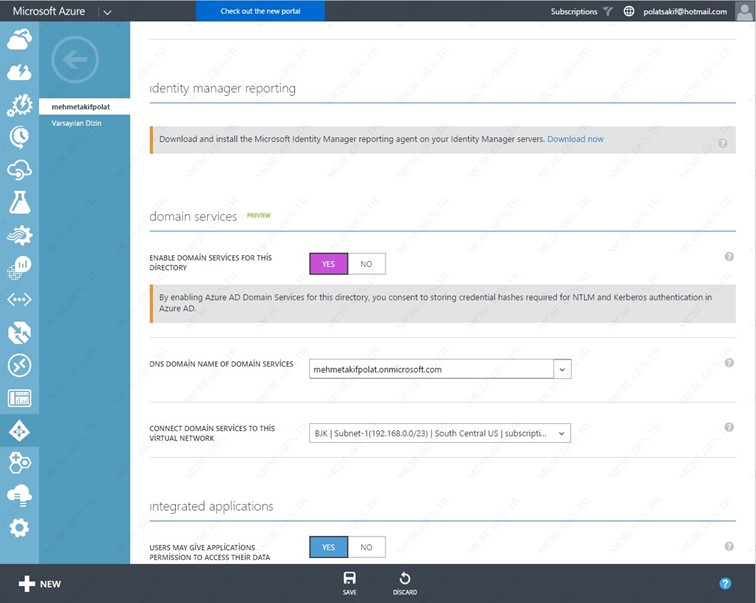
Task: Click the identity manager reporting heading
Action: [223, 88]
